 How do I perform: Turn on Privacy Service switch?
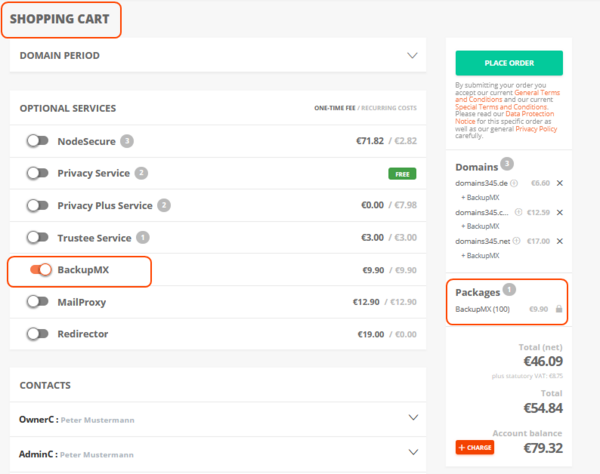tap(38, 173)
